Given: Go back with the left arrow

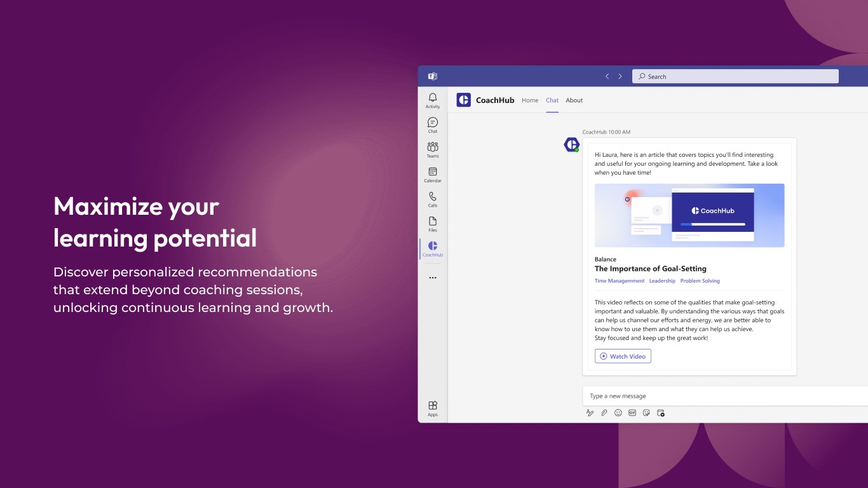Looking at the screenshot, I should [607, 76].
